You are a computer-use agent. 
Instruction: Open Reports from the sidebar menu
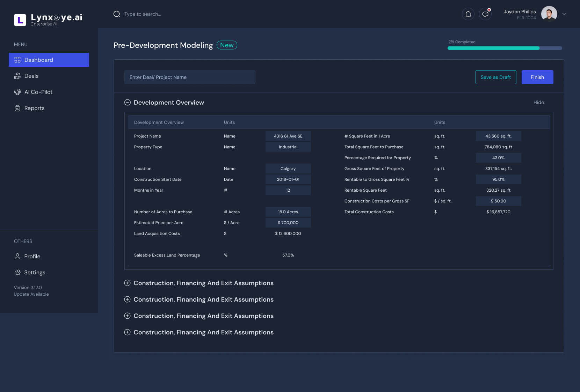click(34, 108)
